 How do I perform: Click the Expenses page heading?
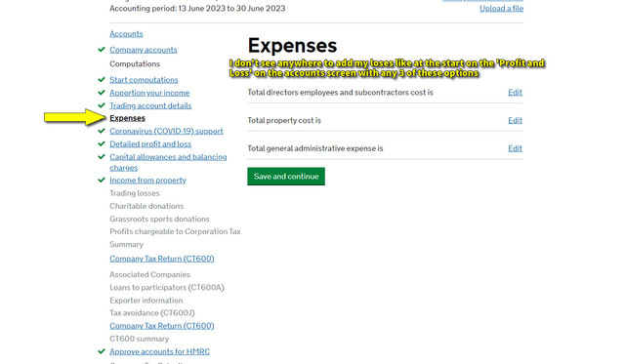point(292,46)
